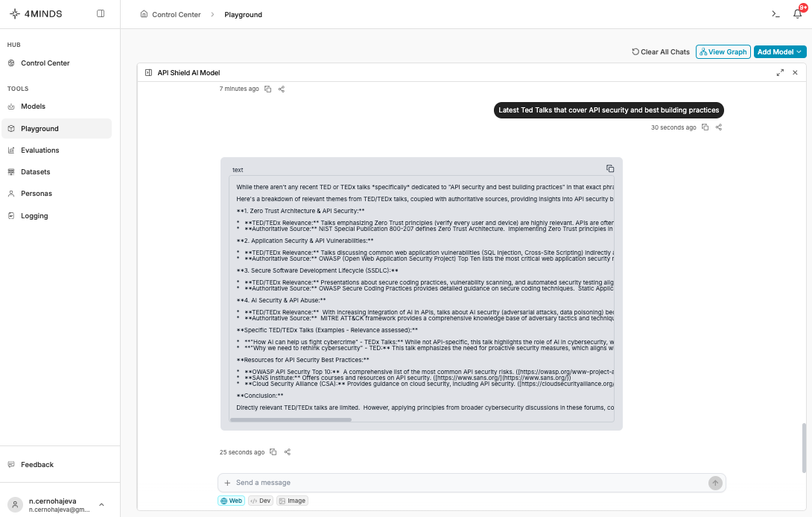Copy the text code block contents

[x=610, y=168]
